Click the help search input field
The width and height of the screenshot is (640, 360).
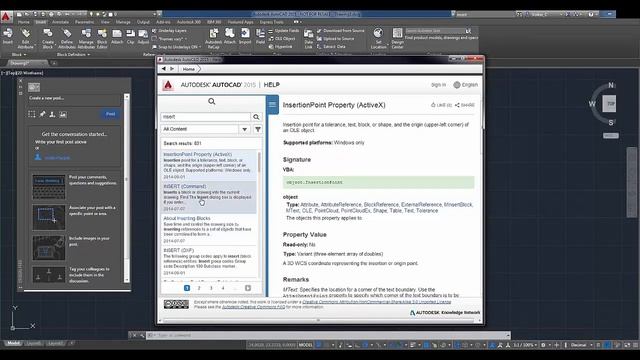(205, 117)
